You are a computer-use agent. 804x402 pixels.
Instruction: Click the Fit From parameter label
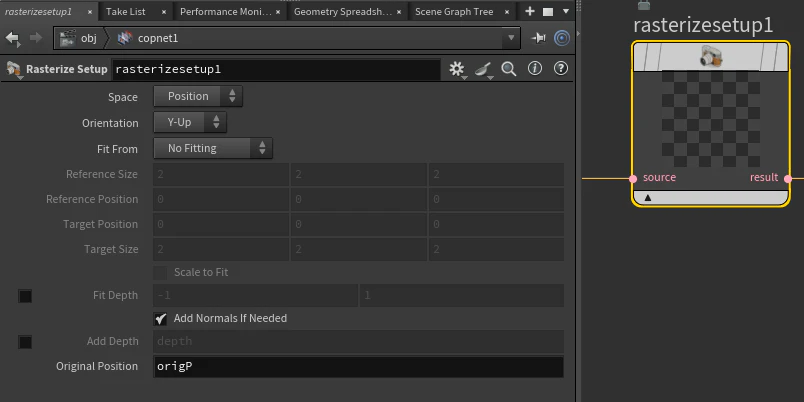click(x=117, y=149)
